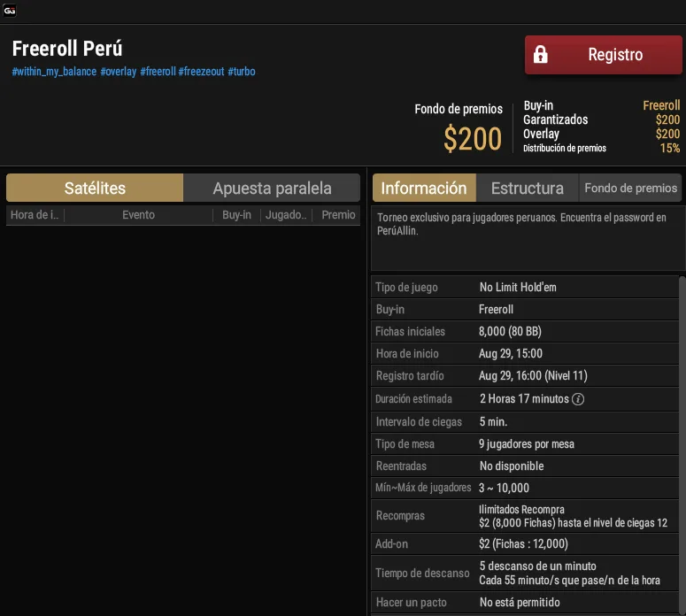Click the $200 prize pool amount
The height and width of the screenshot is (616, 686).
[473, 139]
